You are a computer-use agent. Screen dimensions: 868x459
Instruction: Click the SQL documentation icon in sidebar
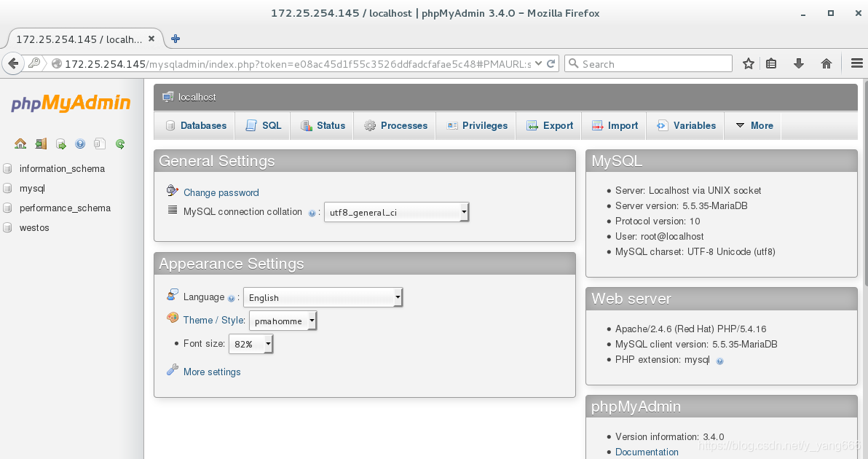click(x=100, y=144)
